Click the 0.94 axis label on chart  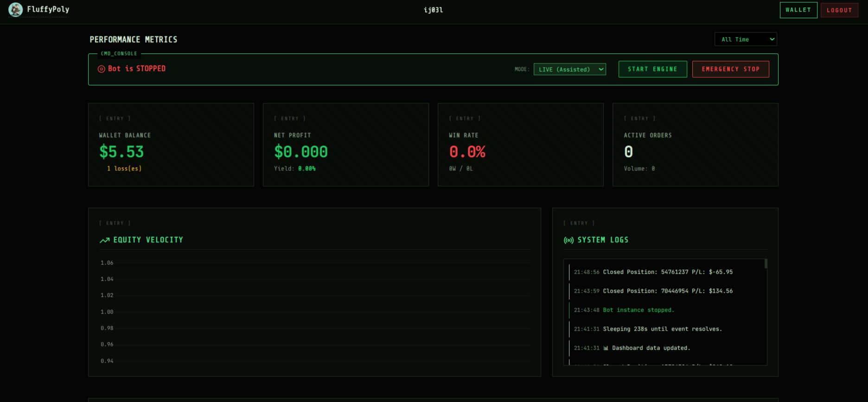click(x=107, y=361)
